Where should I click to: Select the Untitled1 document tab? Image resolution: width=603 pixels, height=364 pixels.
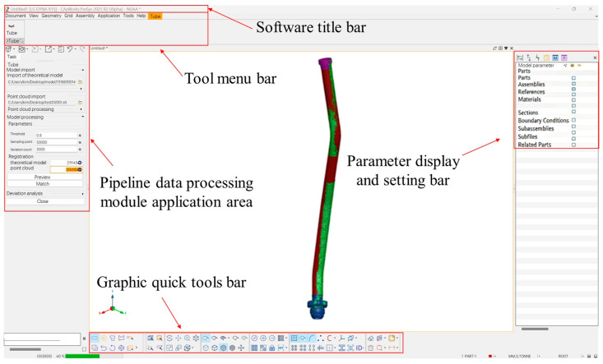click(99, 48)
